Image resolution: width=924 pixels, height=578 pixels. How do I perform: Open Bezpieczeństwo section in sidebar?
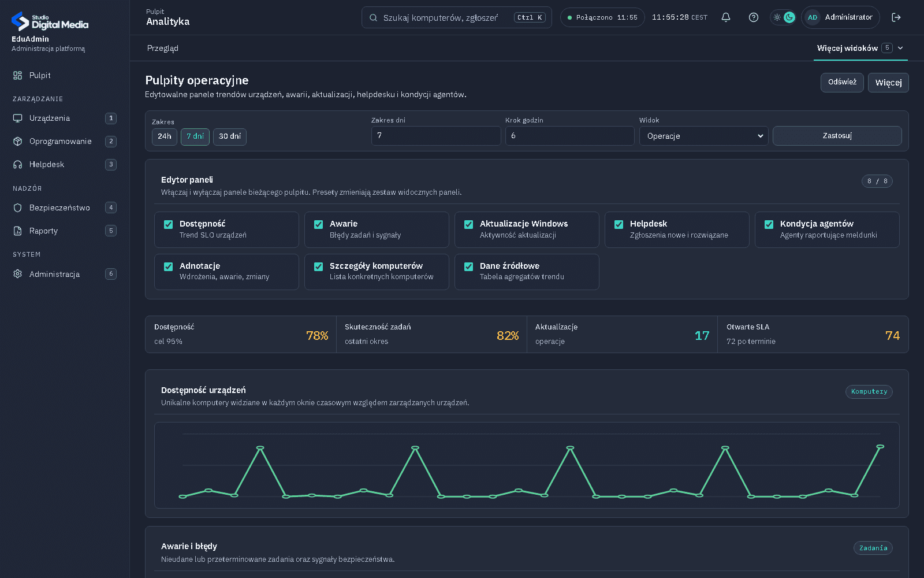point(65,208)
